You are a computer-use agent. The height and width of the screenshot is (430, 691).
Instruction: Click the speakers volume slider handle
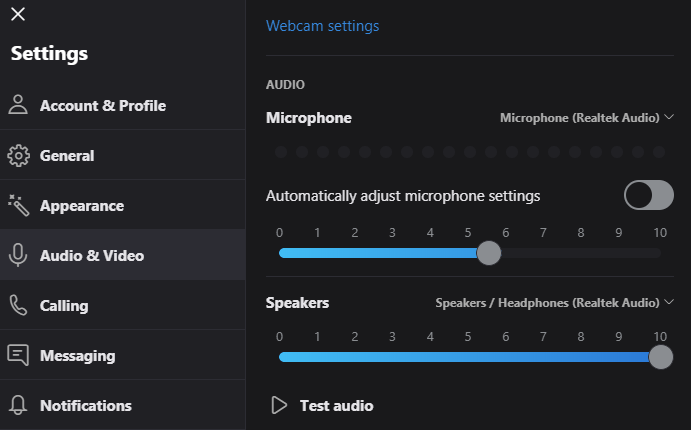[x=661, y=357]
